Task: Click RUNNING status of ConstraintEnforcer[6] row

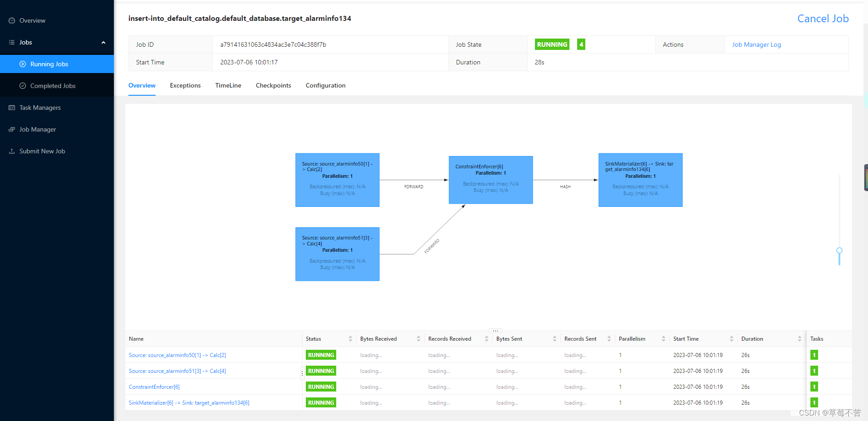Action: (321, 387)
